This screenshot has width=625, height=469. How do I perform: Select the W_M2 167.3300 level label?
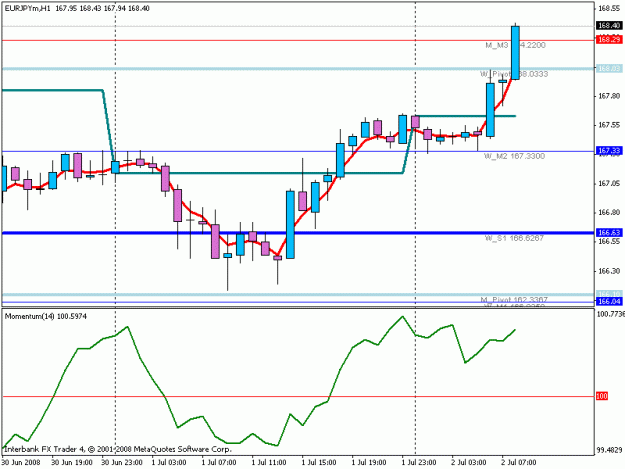pyautogui.click(x=514, y=156)
